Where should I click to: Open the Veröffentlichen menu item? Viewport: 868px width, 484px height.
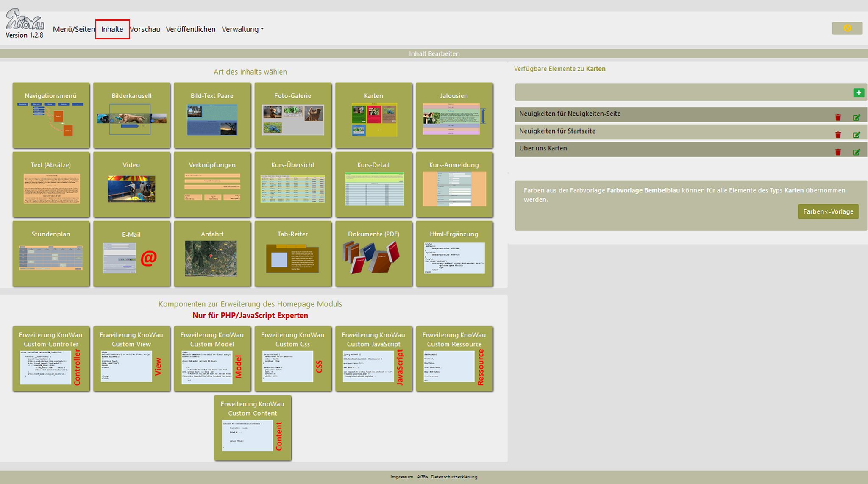coord(190,29)
